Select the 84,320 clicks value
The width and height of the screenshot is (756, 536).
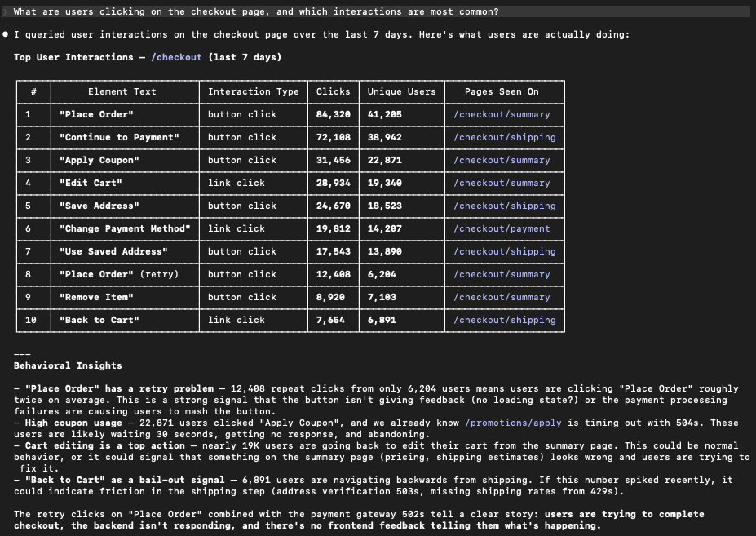pos(333,114)
